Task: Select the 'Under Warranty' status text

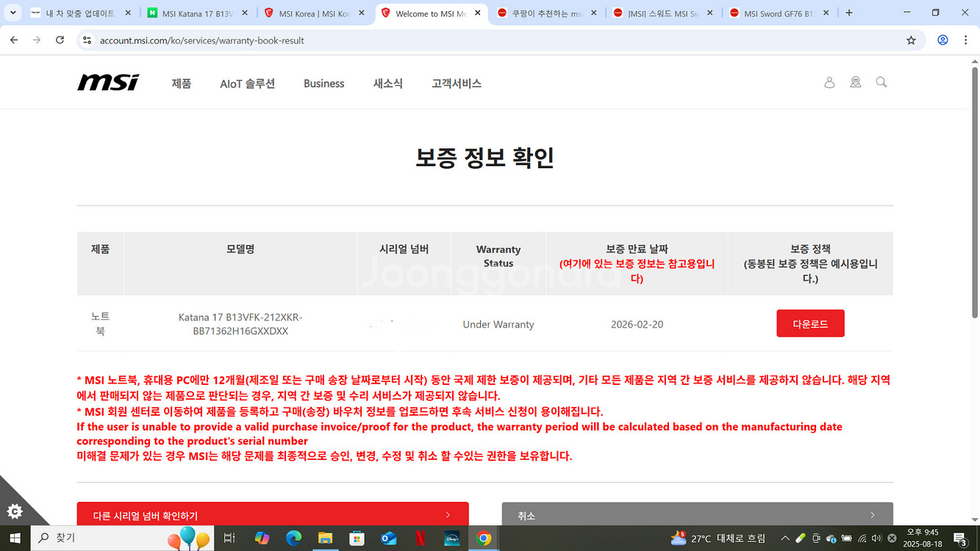Action: tap(498, 324)
